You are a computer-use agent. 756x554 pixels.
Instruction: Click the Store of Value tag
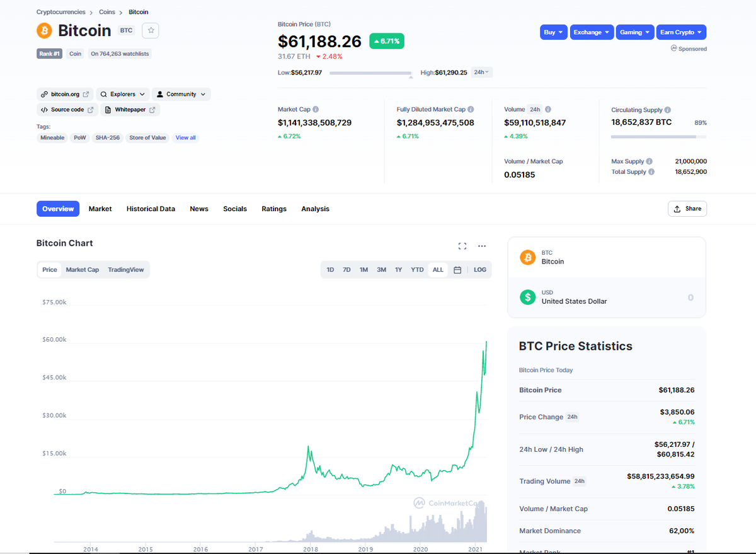(147, 137)
